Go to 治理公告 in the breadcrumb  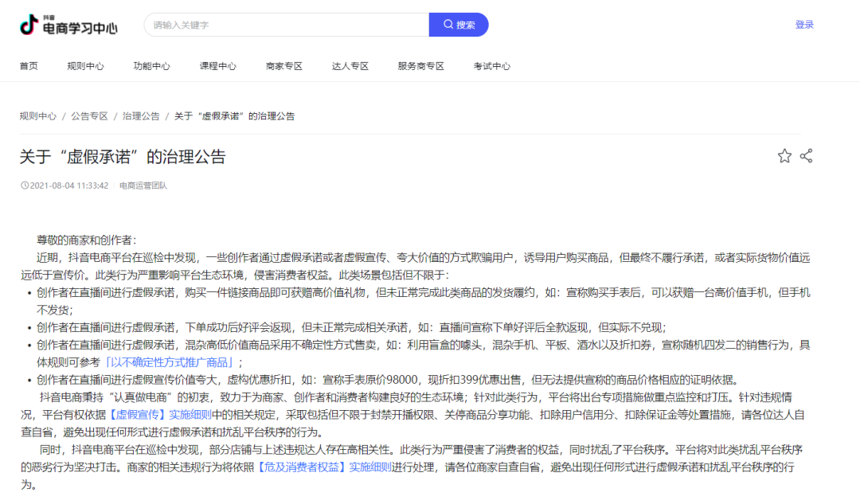pyautogui.click(x=141, y=116)
